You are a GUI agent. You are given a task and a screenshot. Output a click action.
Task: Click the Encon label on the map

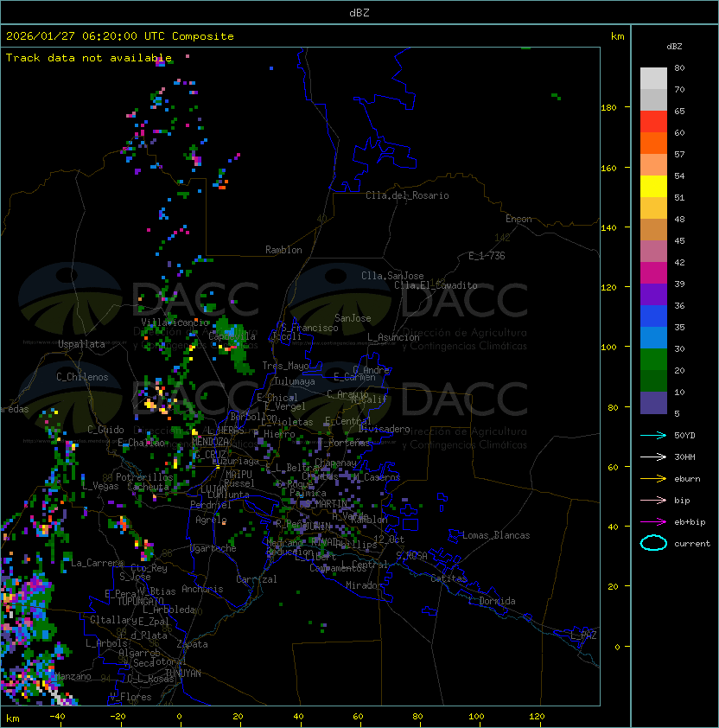pyautogui.click(x=519, y=219)
